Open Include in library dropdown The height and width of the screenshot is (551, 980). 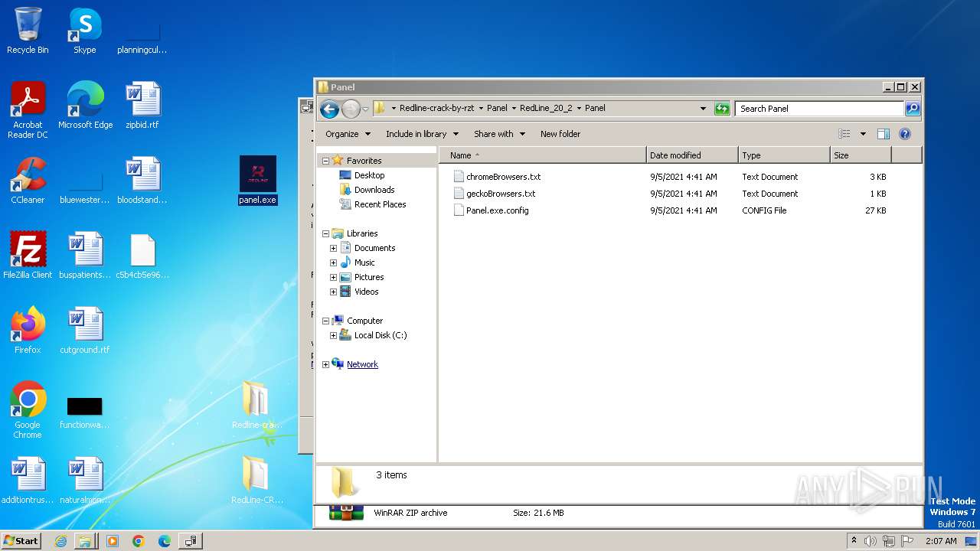[422, 134]
